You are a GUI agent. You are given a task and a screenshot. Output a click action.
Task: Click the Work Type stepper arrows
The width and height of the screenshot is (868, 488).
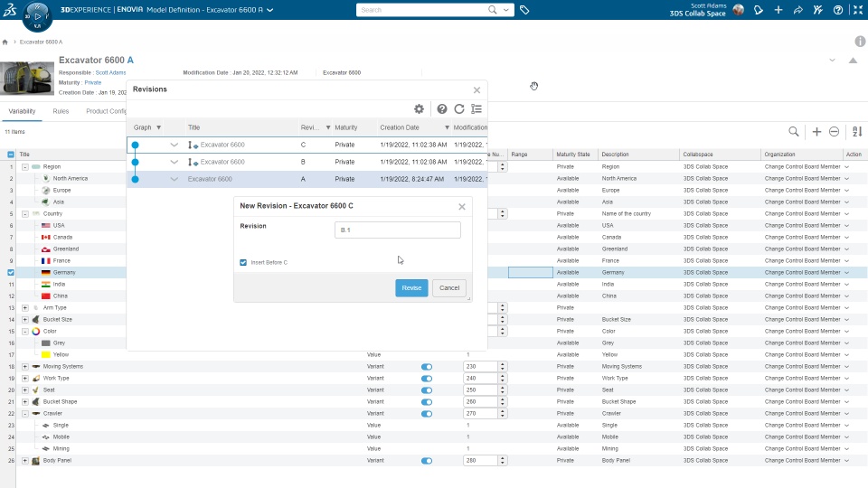pos(502,379)
